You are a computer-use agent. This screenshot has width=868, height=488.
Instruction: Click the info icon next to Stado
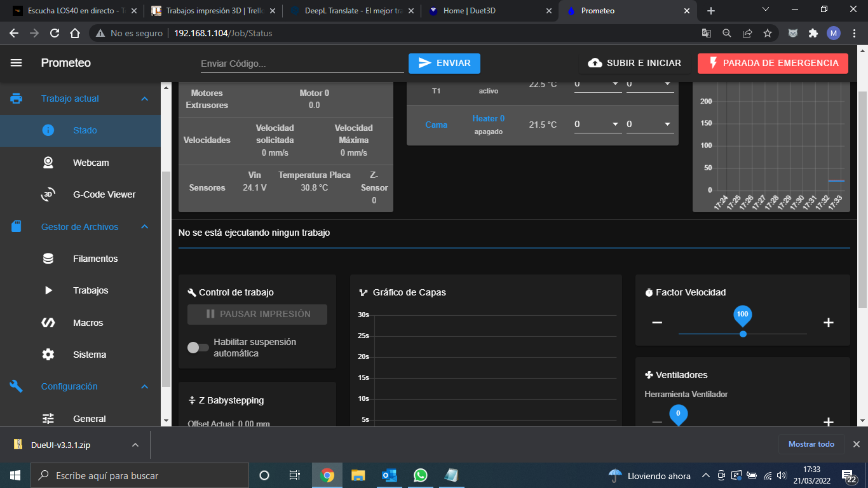48,130
